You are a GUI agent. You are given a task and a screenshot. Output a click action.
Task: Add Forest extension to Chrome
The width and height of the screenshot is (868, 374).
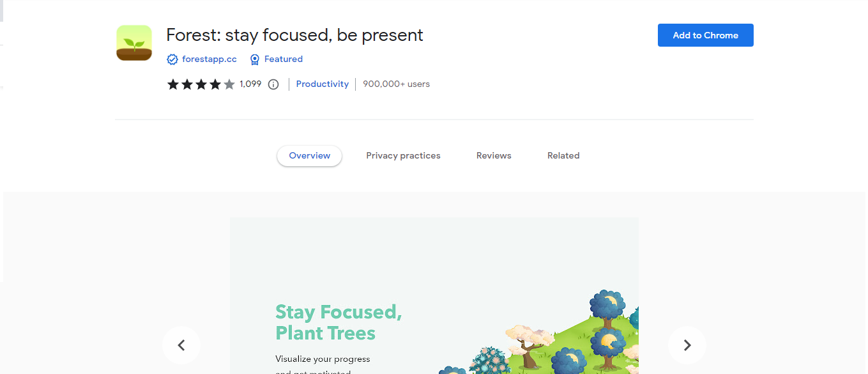point(705,35)
